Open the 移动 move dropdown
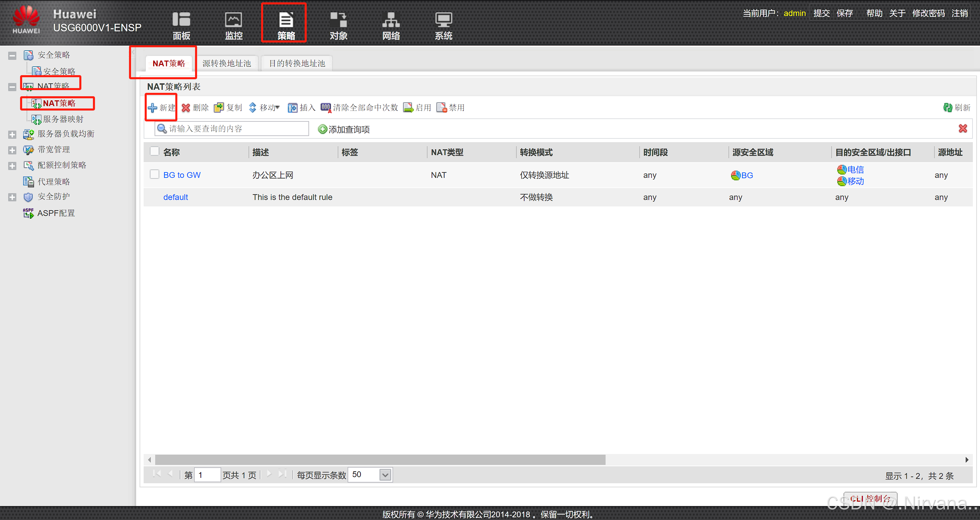The height and width of the screenshot is (520, 980). click(x=264, y=107)
